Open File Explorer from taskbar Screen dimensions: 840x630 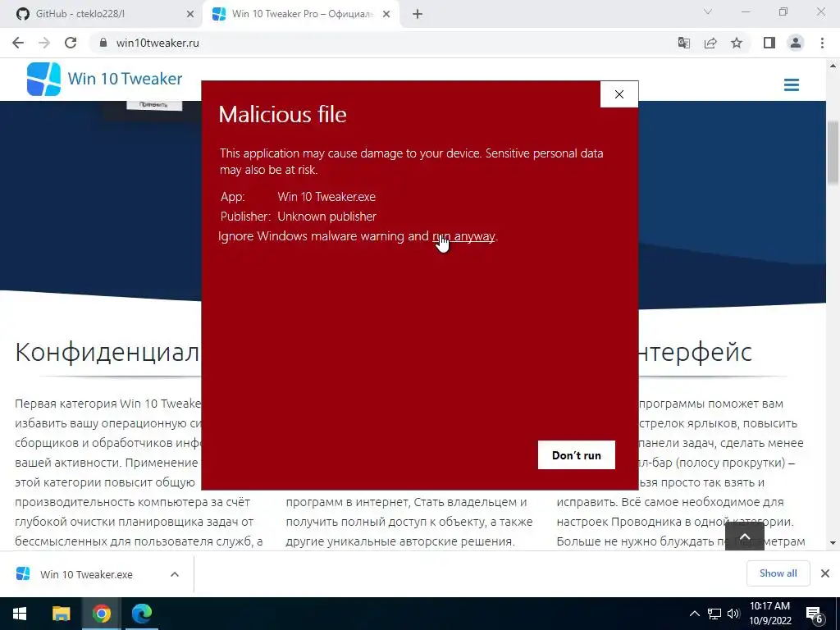pyautogui.click(x=61, y=614)
